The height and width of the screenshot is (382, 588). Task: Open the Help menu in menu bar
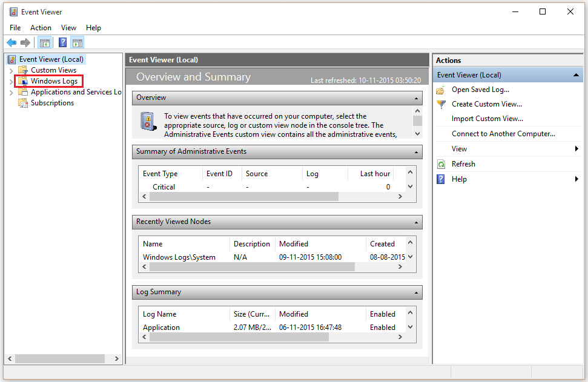pos(93,28)
